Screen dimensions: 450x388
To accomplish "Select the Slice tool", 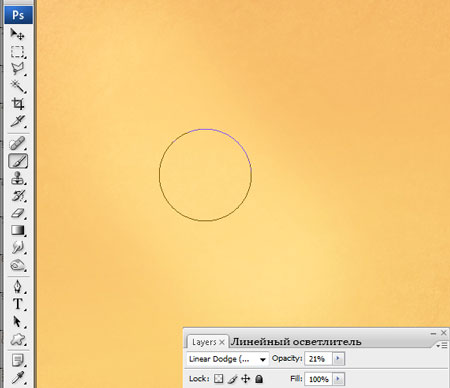I will point(17,121).
